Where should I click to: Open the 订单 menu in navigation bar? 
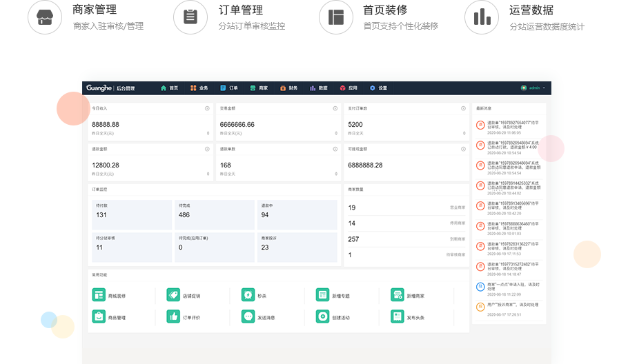pos(229,88)
